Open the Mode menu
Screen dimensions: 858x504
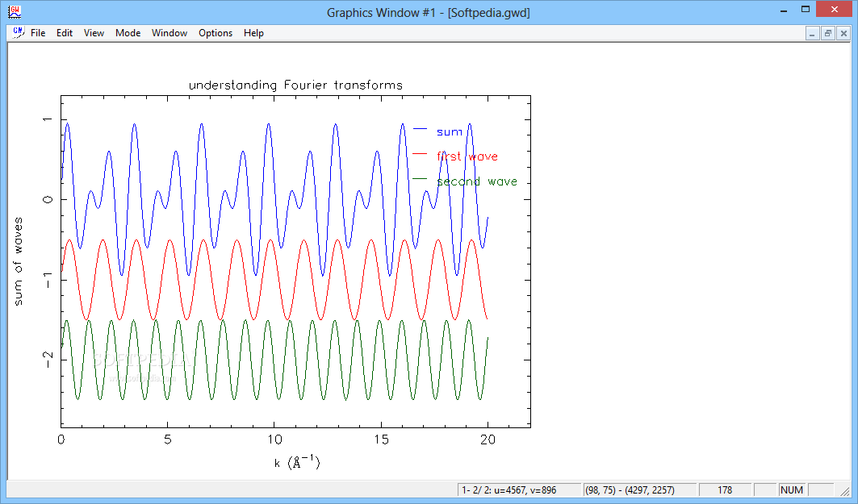[128, 33]
